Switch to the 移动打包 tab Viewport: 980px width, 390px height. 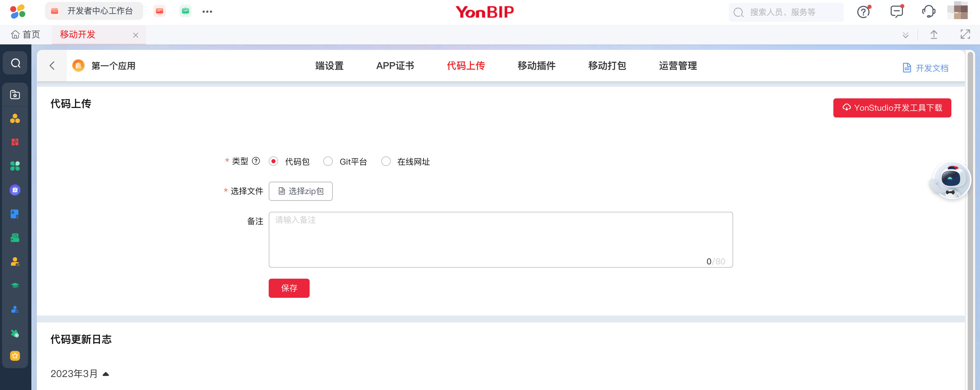pos(607,66)
